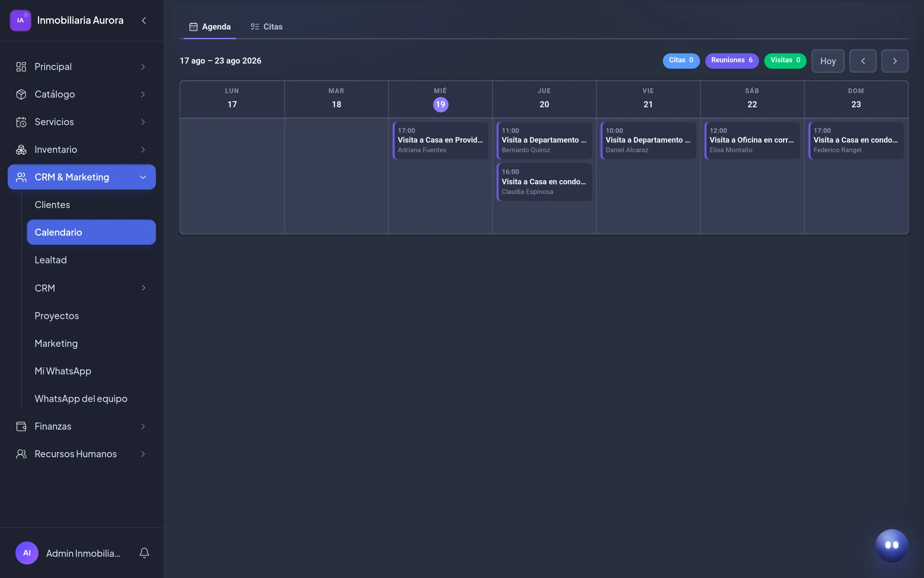
Task: Click the Hoy button
Action: click(x=828, y=61)
